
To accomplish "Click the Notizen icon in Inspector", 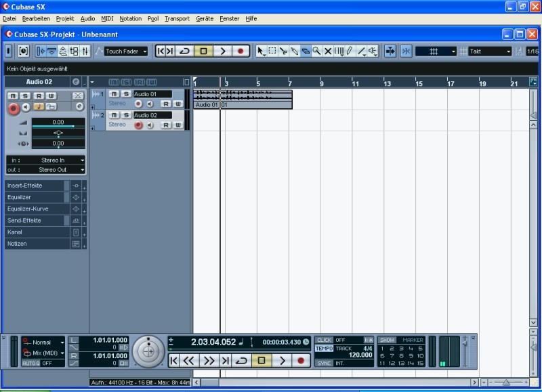I will [76, 244].
